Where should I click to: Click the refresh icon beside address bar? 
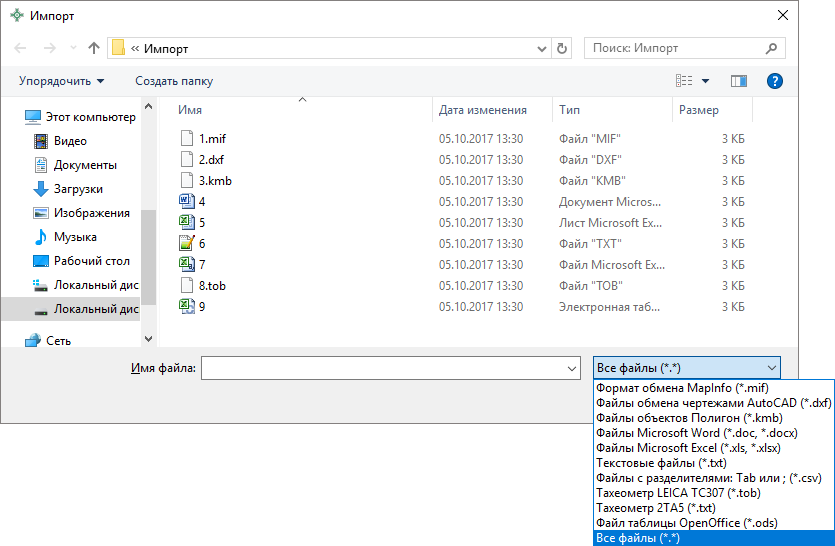[x=562, y=48]
